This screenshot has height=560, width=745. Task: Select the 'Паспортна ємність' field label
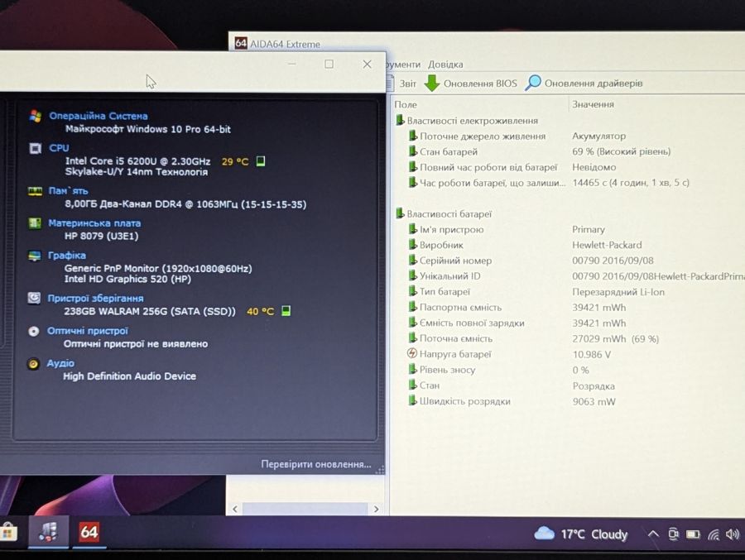[x=460, y=308]
